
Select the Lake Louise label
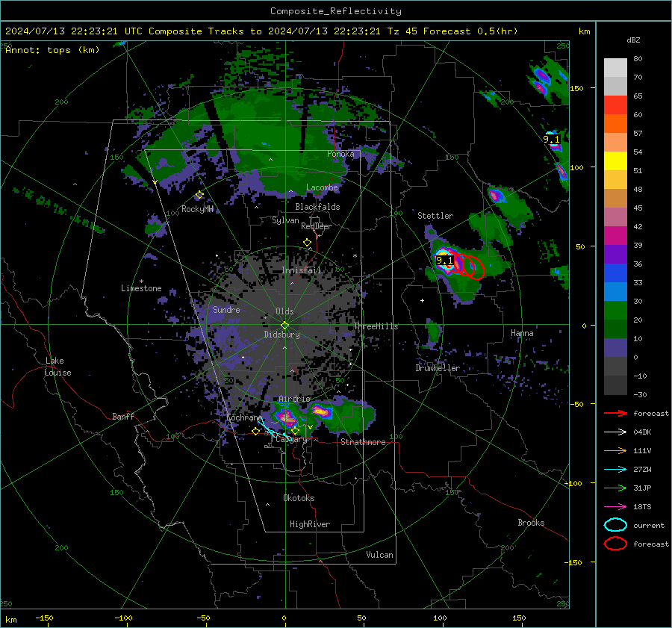57,367
